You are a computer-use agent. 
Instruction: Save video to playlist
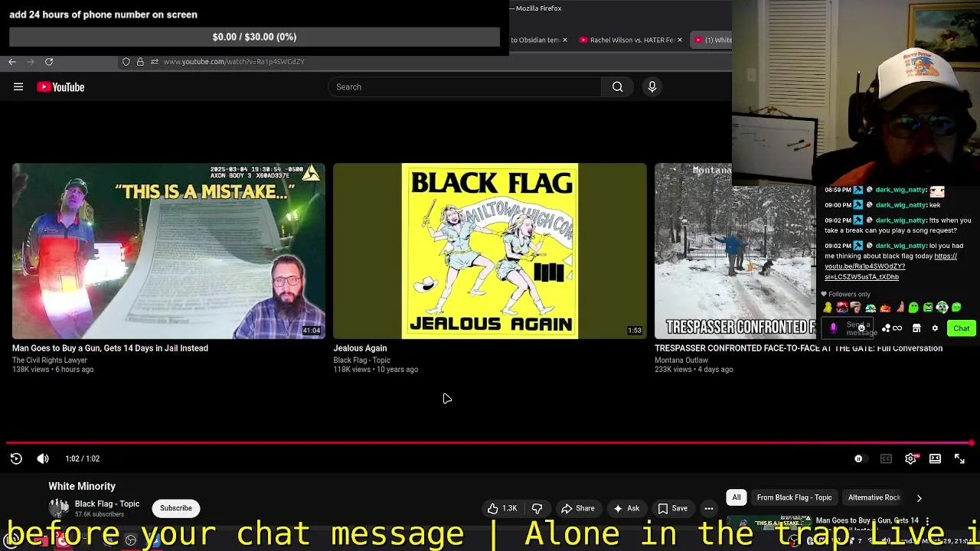click(672, 508)
